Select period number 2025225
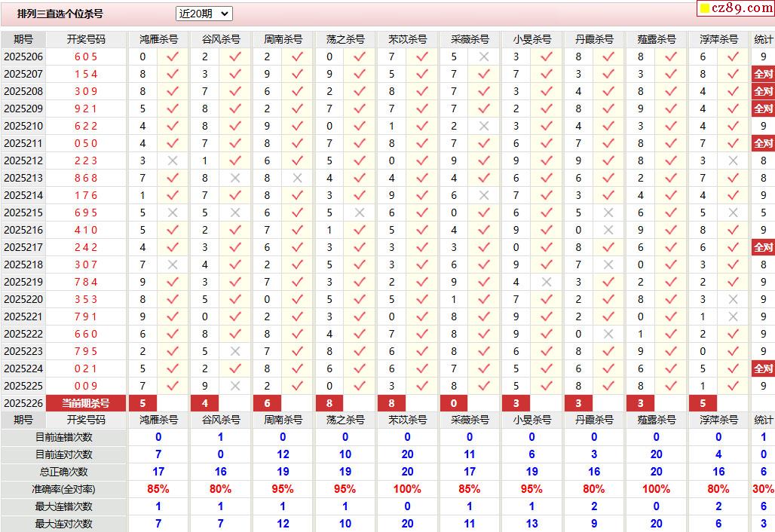Screen dimensions: 775x532 (x=23, y=386)
